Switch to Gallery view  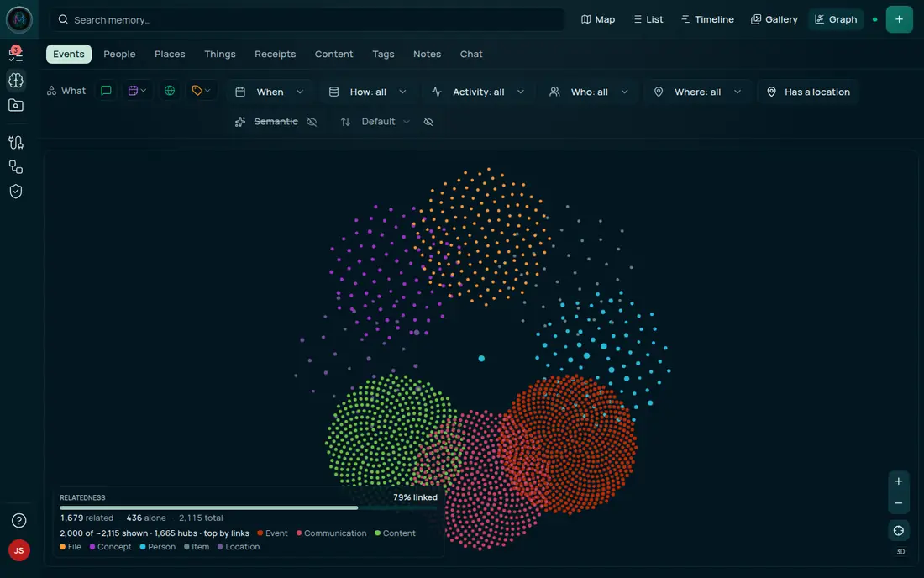(x=774, y=19)
